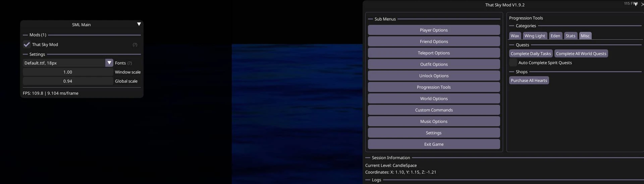Open Teleport Options sub menu

tap(434, 53)
